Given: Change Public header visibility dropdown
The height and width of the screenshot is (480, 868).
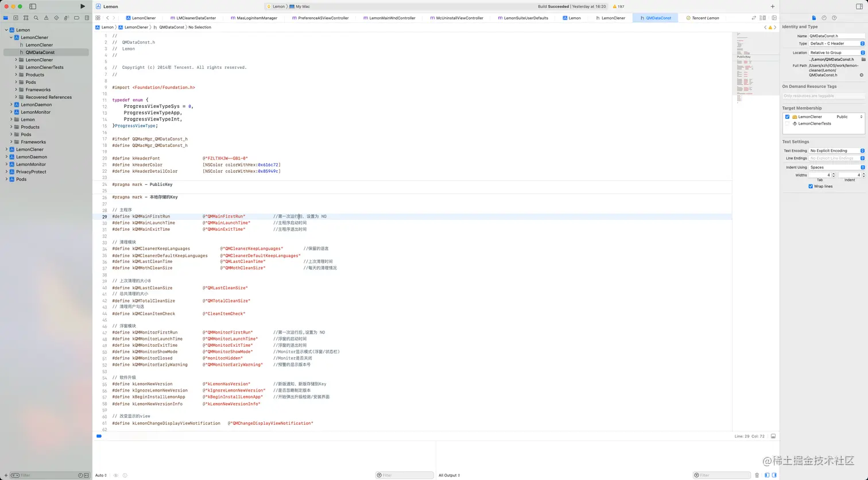Looking at the screenshot, I should tap(849, 117).
